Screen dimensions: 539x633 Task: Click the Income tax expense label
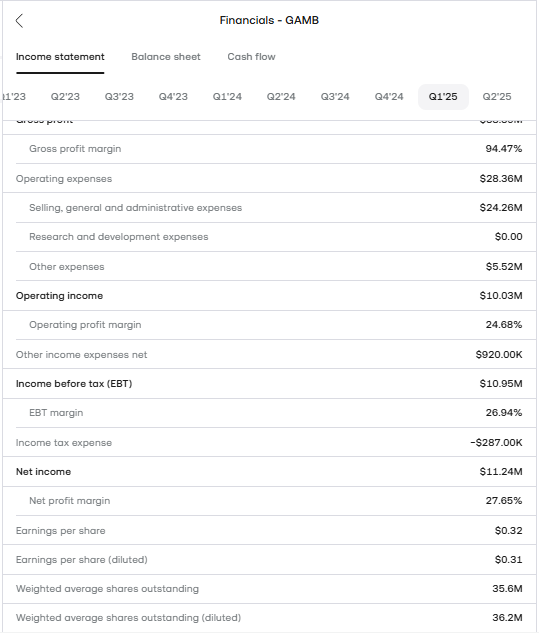[x=64, y=442]
